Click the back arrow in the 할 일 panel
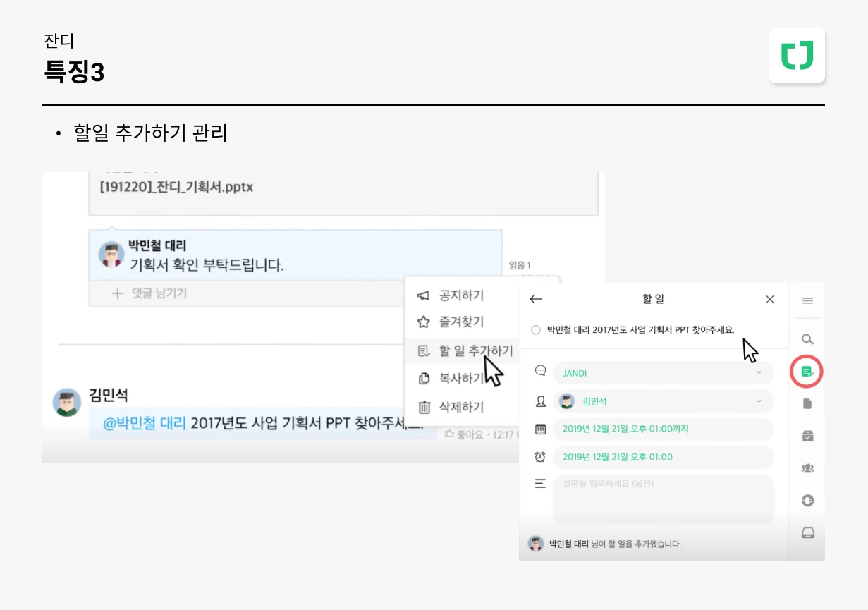Screen dimensions: 868x610 pyautogui.click(x=536, y=299)
